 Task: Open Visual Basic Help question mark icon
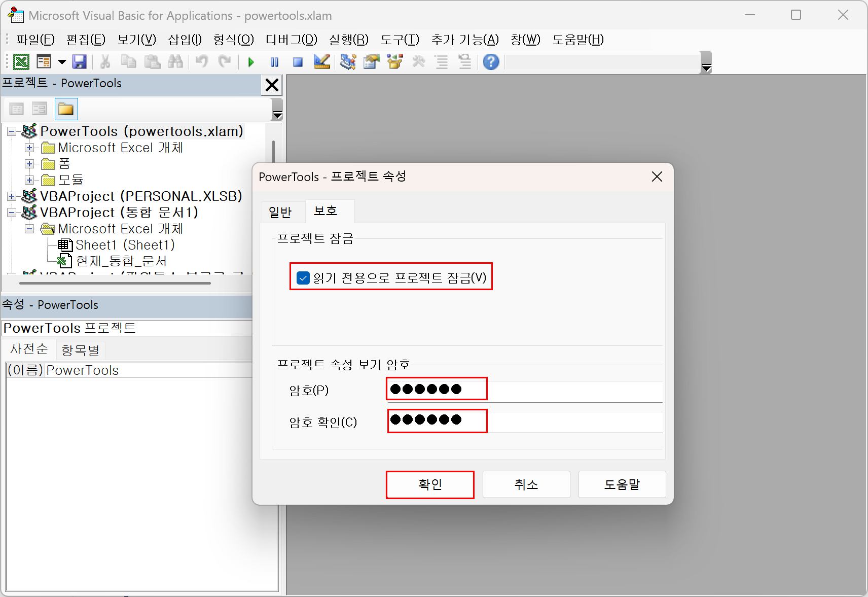[491, 62]
